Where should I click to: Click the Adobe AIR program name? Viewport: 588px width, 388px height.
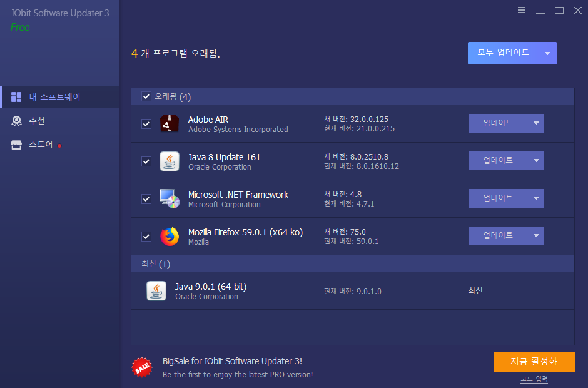(x=208, y=120)
